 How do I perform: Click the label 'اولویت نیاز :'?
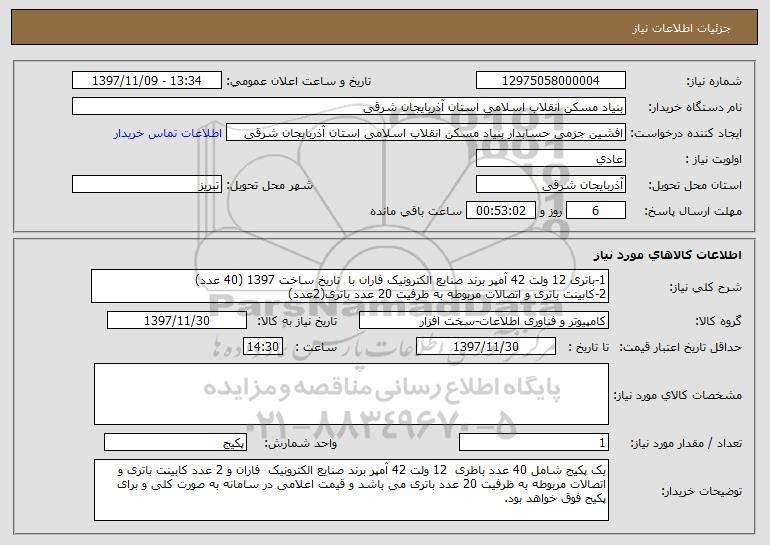[714, 160]
